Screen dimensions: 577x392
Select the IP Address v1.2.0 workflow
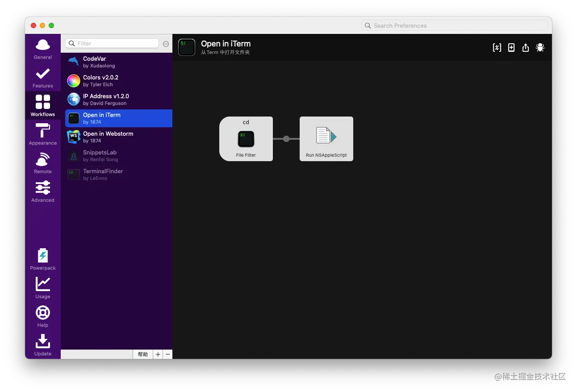119,100
